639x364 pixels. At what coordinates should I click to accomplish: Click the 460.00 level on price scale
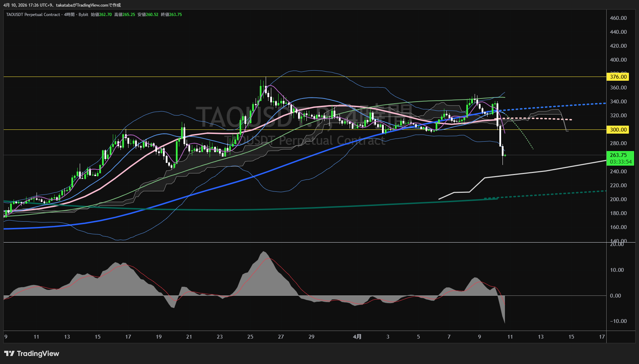pyautogui.click(x=618, y=18)
